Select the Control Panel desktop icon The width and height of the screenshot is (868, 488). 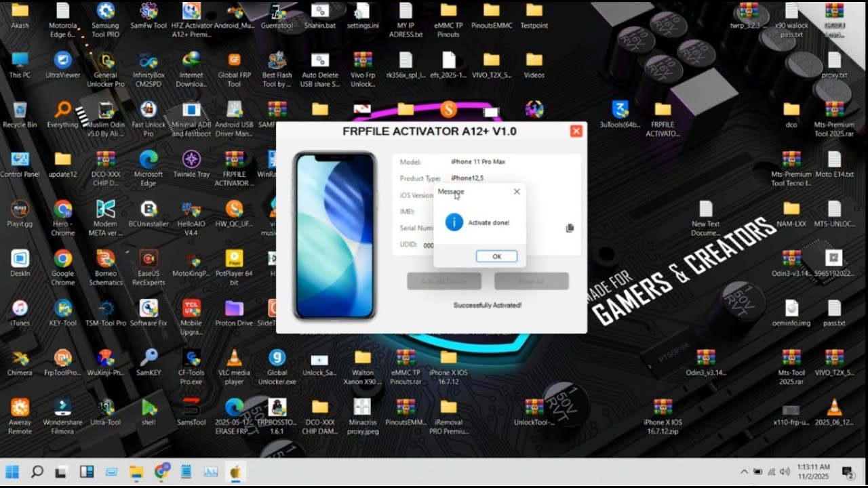coord(20,164)
